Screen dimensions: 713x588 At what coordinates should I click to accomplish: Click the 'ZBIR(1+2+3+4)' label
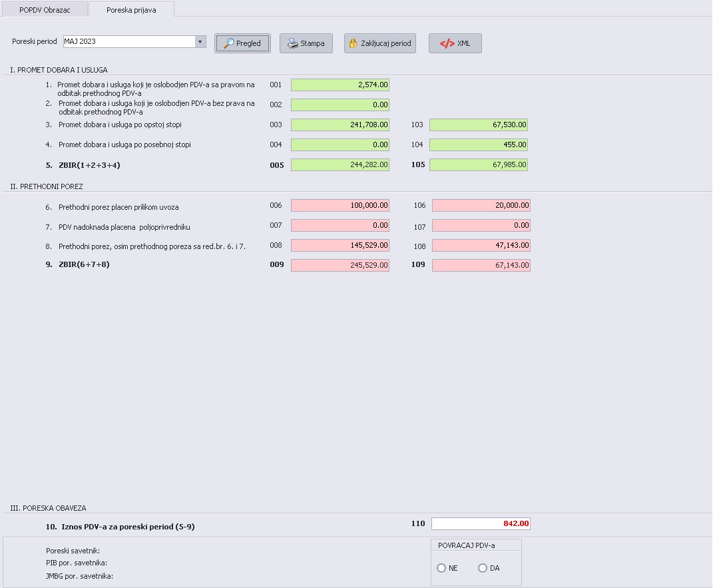coord(90,165)
